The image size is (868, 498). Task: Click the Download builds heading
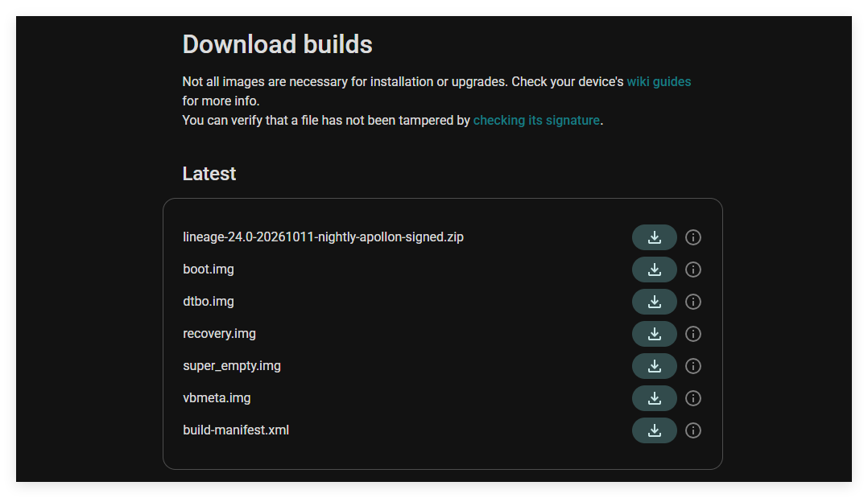277,44
